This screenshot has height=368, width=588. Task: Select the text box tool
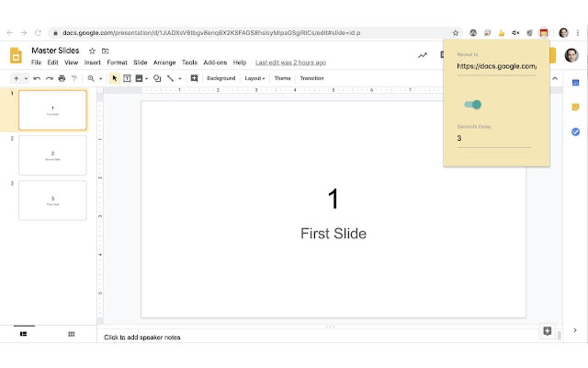click(x=127, y=78)
